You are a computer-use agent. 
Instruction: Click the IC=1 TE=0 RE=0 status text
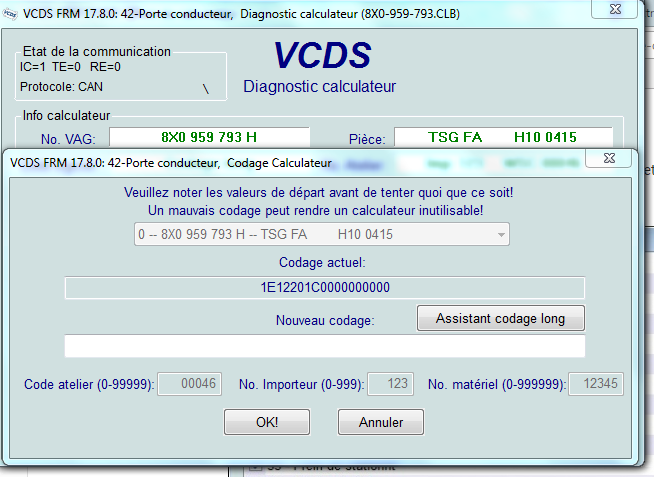(70, 67)
